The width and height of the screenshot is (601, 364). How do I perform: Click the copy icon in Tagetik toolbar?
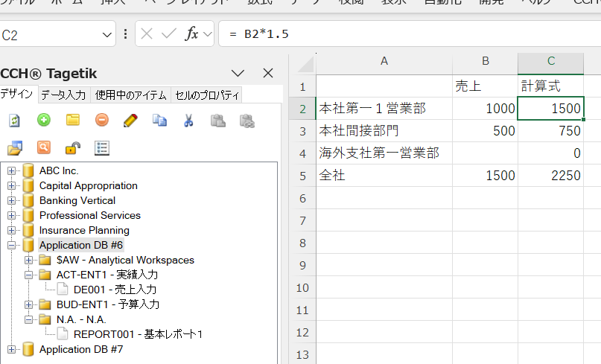pyautogui.click(x=159, y=120)
